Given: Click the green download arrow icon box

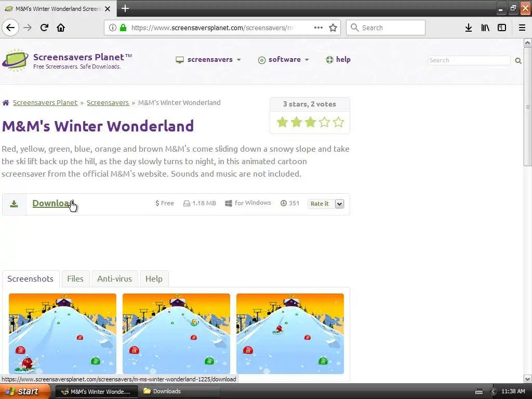Looking at the screenshot, I should click(14, 204).
